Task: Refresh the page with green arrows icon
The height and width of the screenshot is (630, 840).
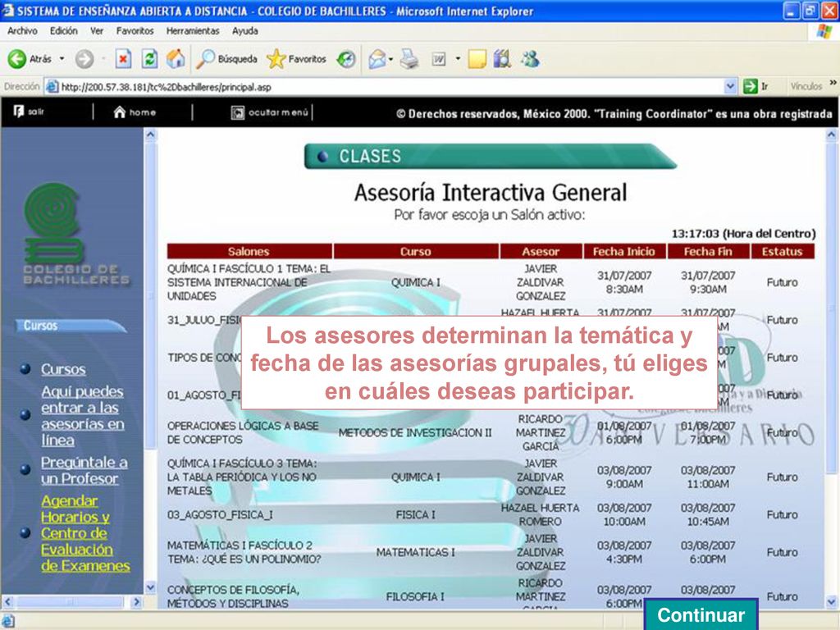Action: click(x=149, y=59)
